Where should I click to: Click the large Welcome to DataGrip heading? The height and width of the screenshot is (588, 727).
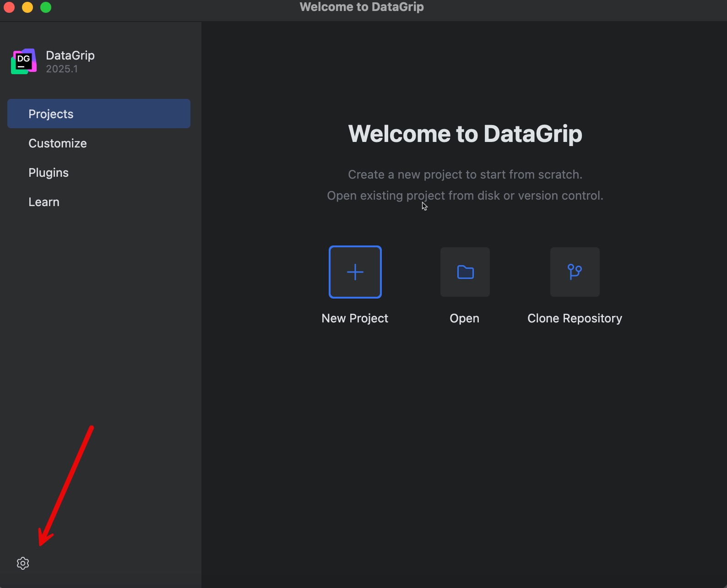pyautogui.click(x=465, y=134)
